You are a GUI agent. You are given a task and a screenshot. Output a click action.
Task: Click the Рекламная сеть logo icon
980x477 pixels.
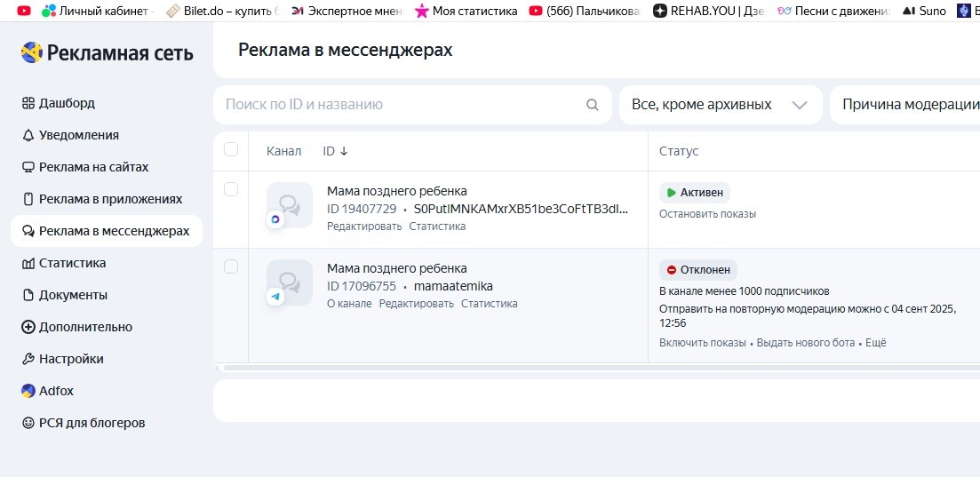[x=31, y=52]
